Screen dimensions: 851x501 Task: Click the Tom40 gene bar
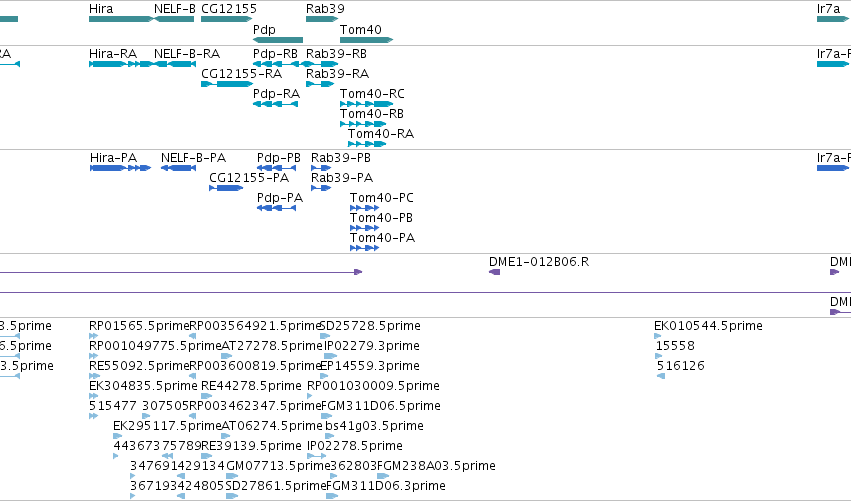366,40
